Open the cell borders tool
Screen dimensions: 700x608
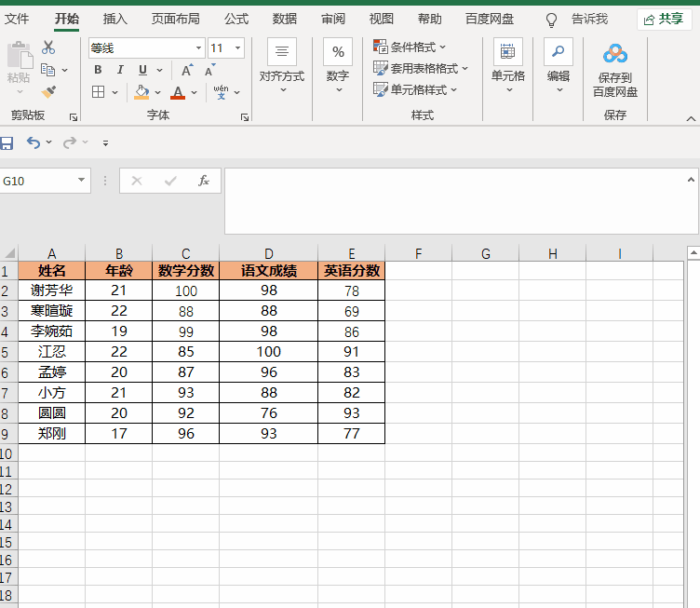click(x=99, y=92)
